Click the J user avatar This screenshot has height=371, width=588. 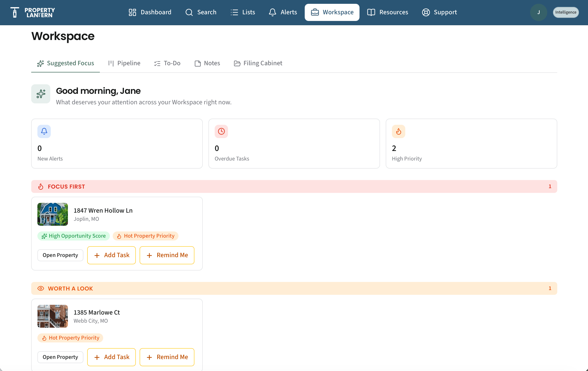click(538, 12)
